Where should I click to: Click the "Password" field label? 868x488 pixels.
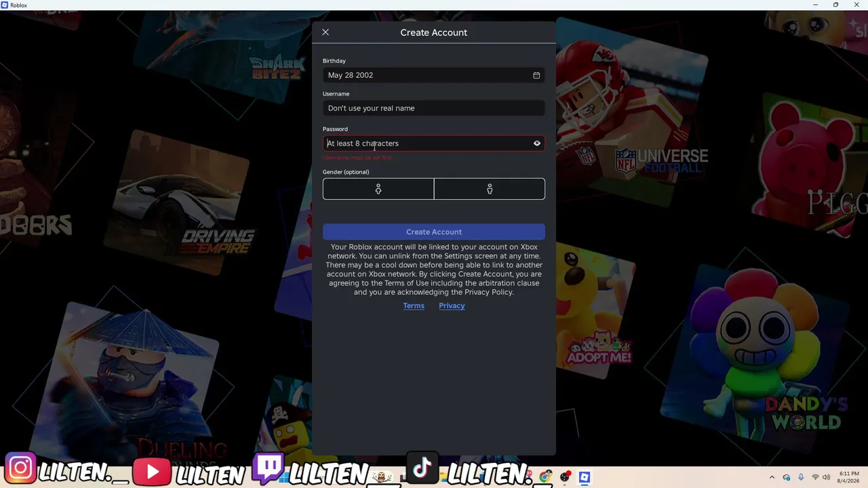click(x=335, y=129)
